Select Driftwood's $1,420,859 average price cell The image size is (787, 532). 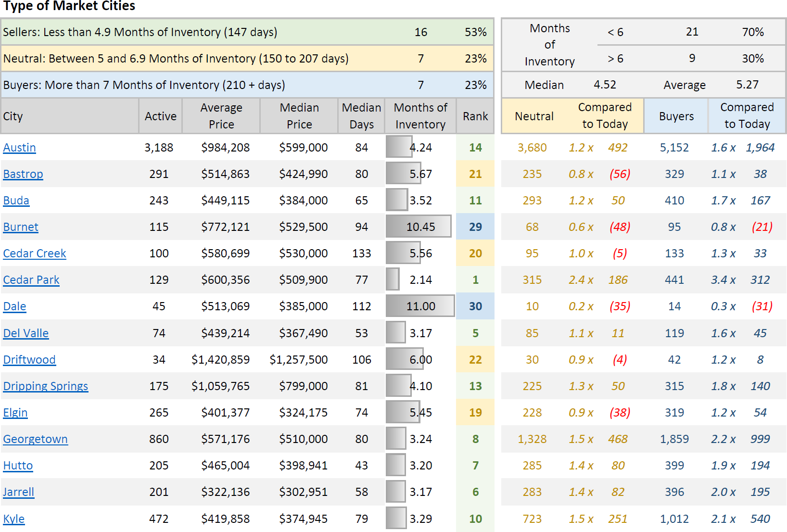(x=220, y=360)
